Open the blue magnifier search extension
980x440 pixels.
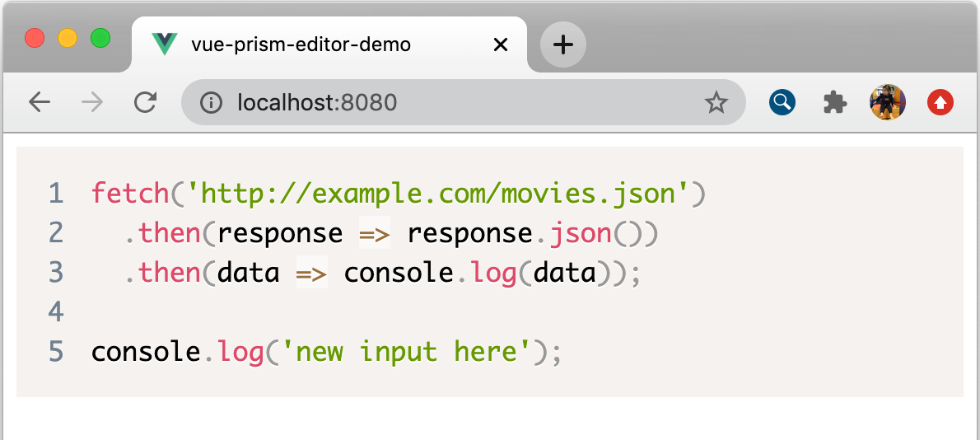click(782, 102)
